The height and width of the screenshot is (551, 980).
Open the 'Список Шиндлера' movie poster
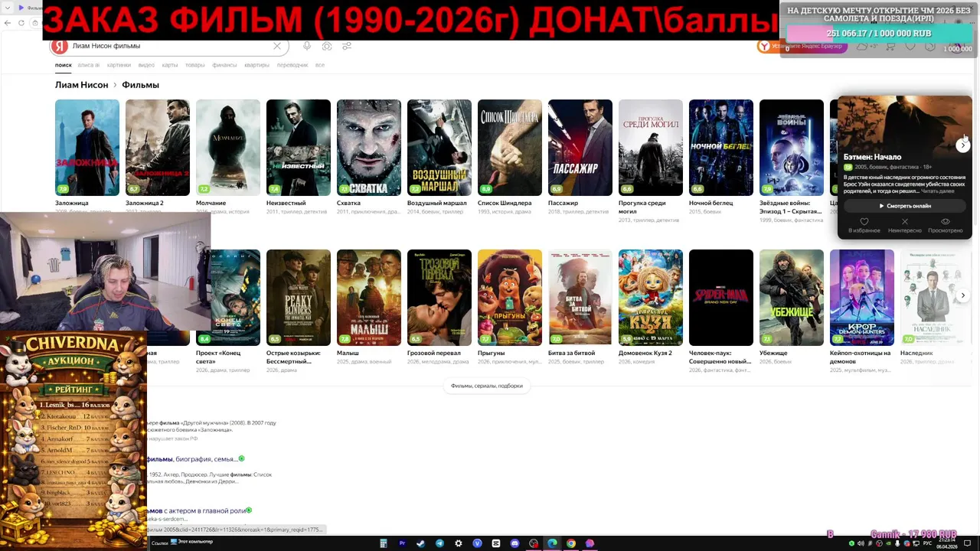pos(510,148)
